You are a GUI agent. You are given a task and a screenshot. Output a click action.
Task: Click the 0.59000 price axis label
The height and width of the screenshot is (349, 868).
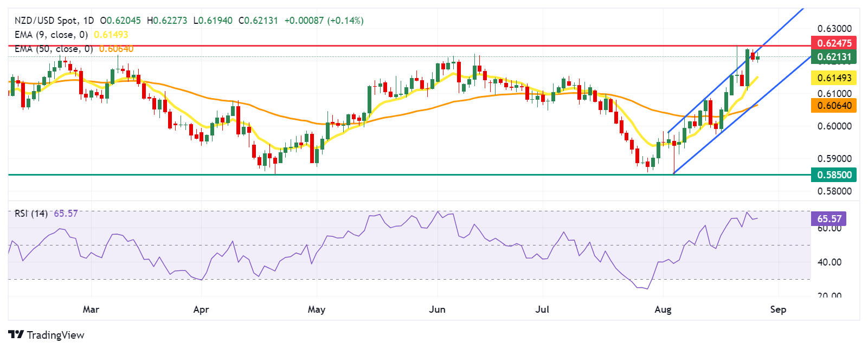tap(834, 159)
